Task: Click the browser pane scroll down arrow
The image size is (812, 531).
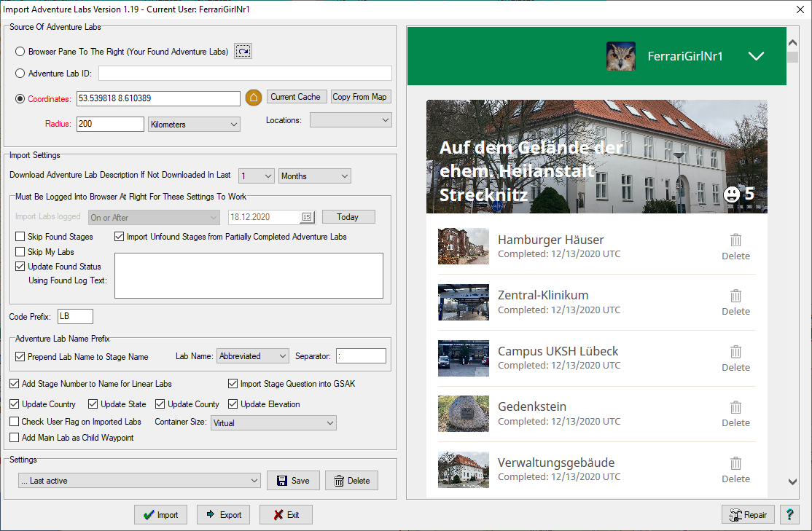Action: pyautogui.click(x=792, y=482)
